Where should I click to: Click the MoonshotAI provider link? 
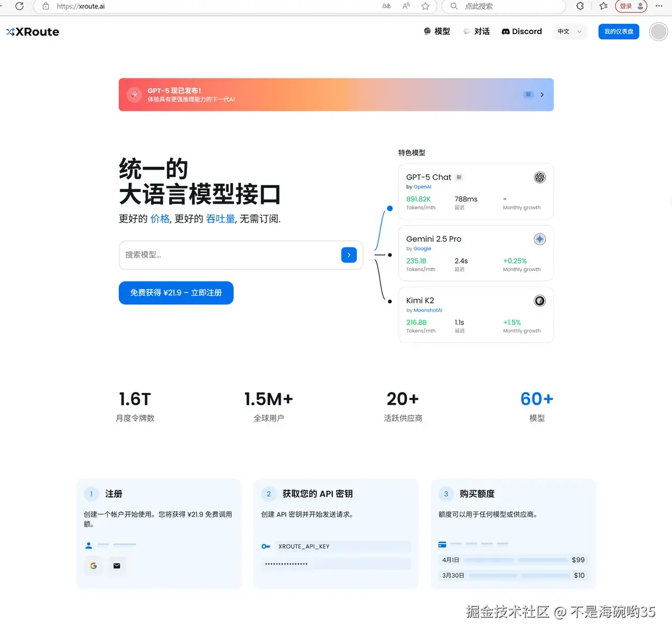point(428,310)
